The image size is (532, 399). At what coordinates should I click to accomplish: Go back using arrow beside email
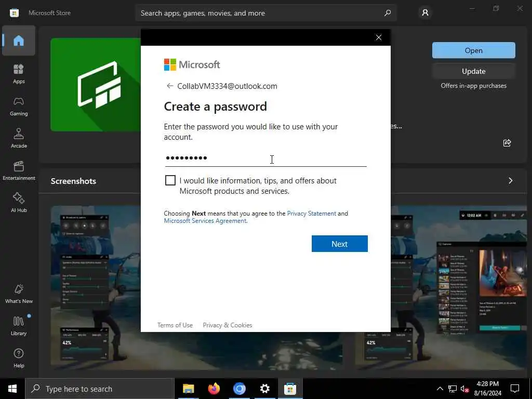click(170, 86)
